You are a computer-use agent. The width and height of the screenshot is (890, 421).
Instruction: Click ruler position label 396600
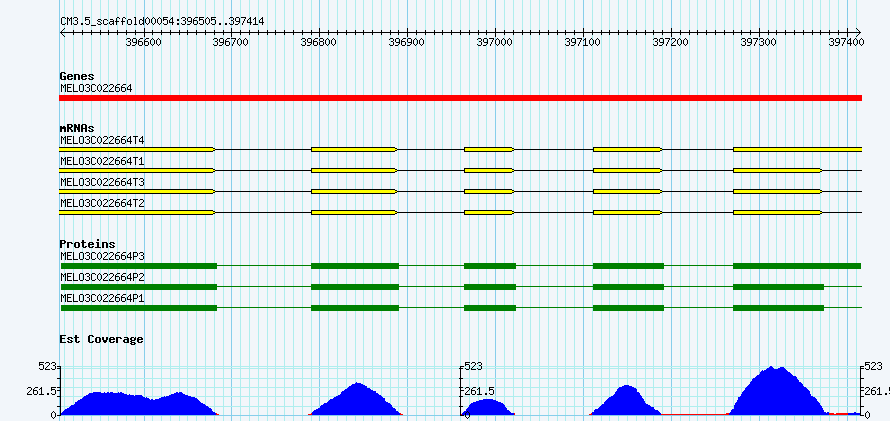tap(144, 43)
